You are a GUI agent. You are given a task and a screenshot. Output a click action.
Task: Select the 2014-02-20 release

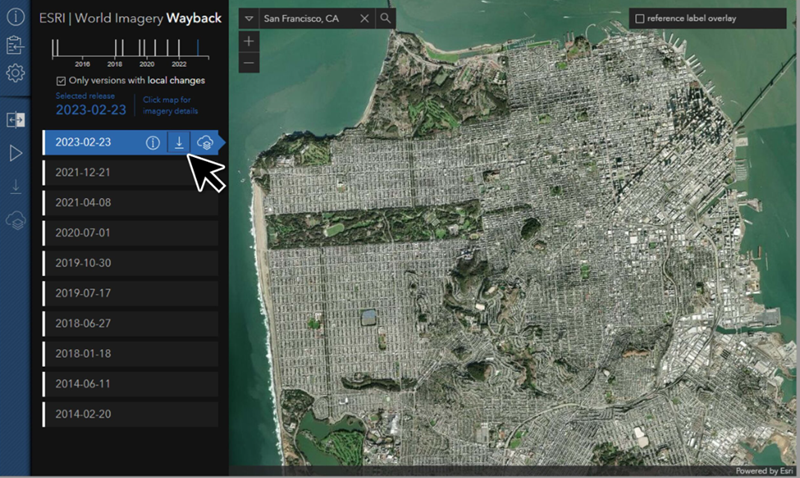tap(131, 414)
